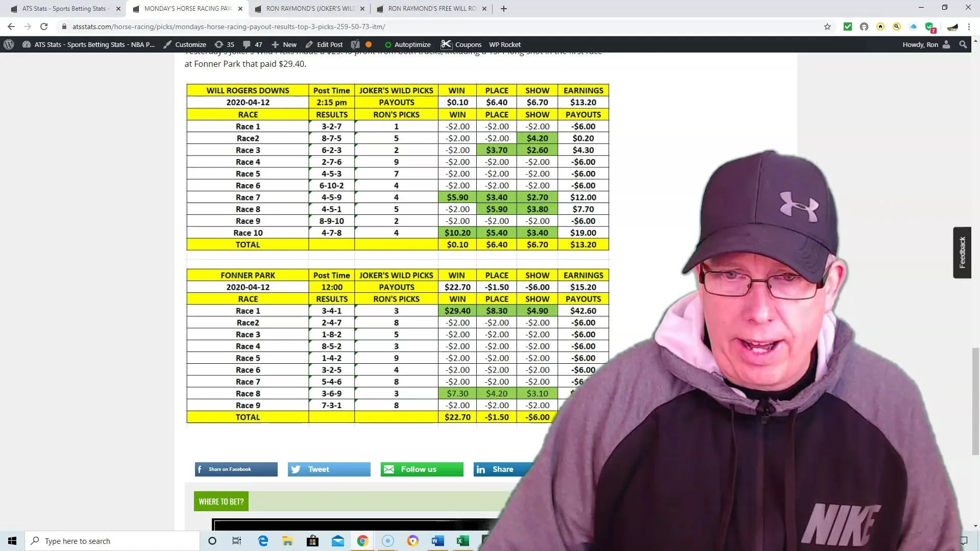This screenshot has height=551, width=980.
Task: Open Excel from taskbar
Action: tap(463, 541)
